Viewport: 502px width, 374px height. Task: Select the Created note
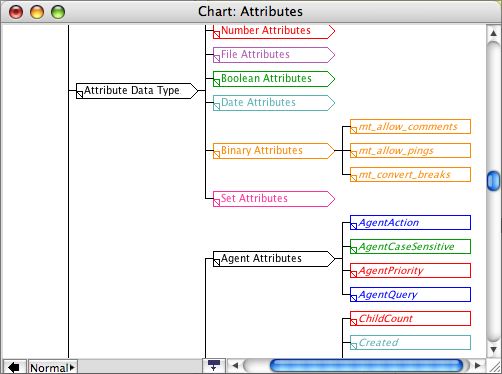click(x=410, y=343)
